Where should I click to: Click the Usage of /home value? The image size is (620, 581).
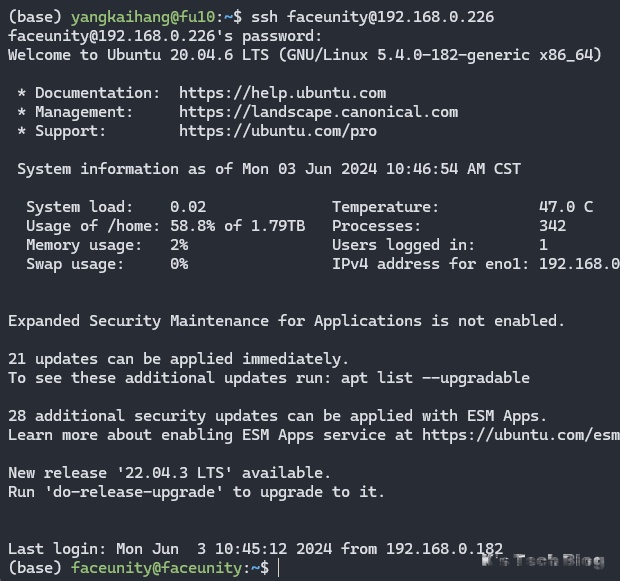[237, 226]
